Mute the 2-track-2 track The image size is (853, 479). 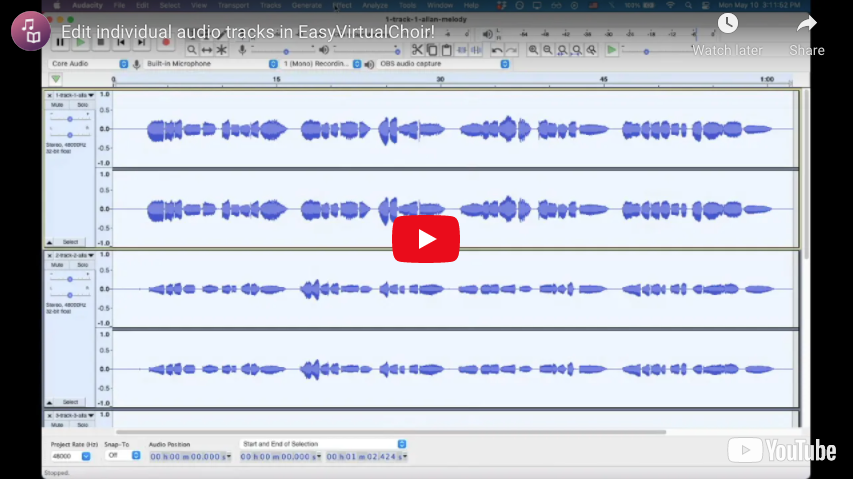[x=57, y=265]
